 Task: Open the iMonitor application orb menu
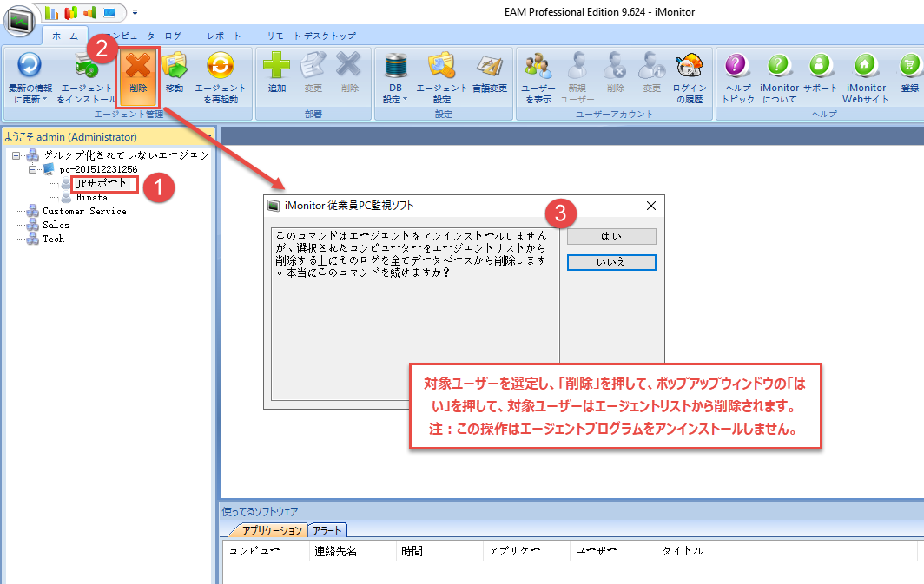pyautogui.click(x=19, y=22)
